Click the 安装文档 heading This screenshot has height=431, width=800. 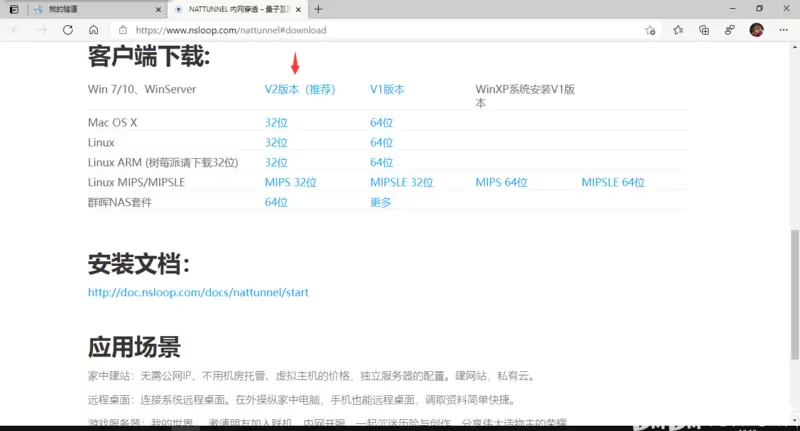click(139, 264)
